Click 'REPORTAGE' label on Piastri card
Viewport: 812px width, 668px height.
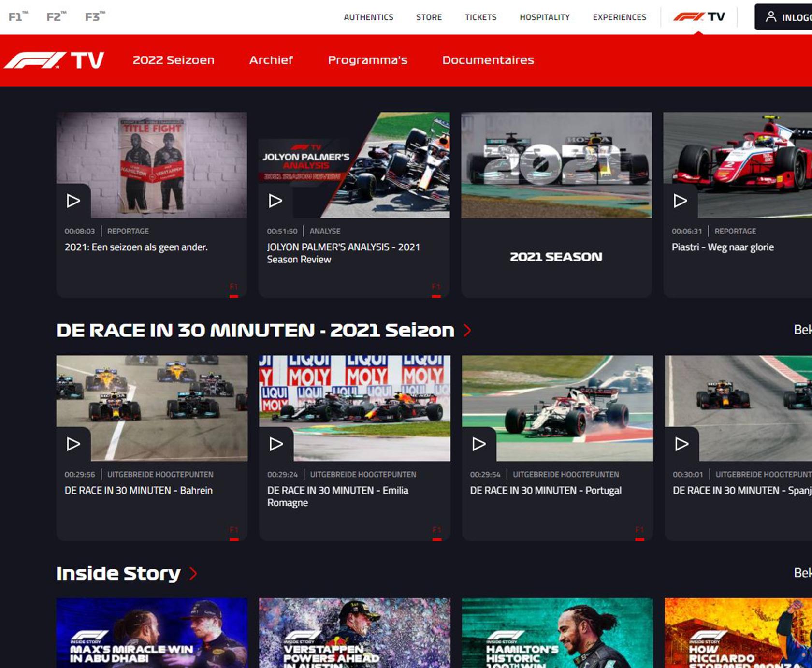pyautogui.click(x=735, y=231)
